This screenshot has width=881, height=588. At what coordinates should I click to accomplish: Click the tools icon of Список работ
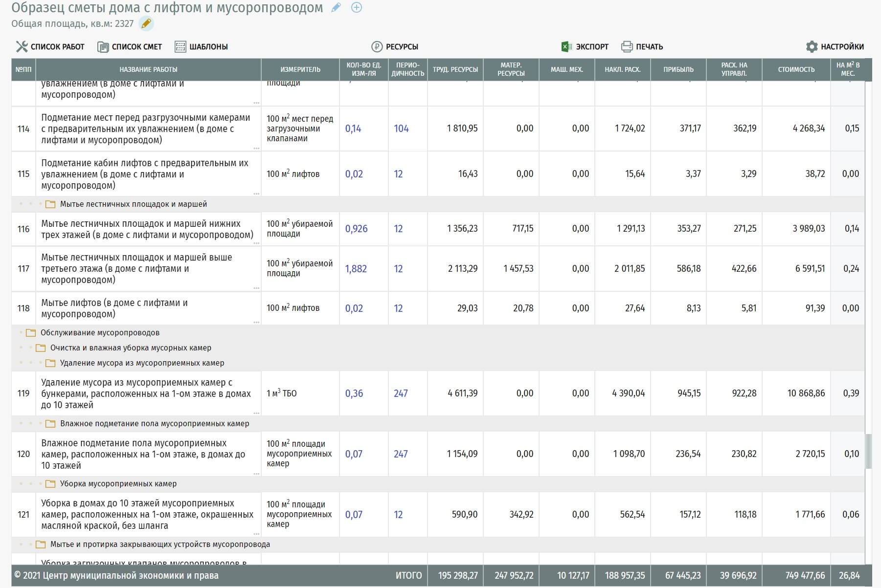tap(22, 46)
